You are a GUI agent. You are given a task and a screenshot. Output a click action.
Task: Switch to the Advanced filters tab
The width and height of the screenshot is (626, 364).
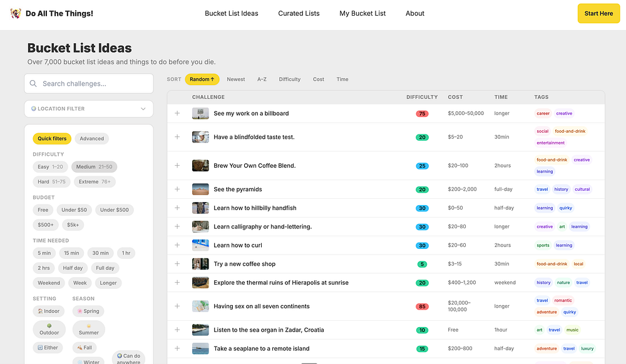tap(91, 139)
